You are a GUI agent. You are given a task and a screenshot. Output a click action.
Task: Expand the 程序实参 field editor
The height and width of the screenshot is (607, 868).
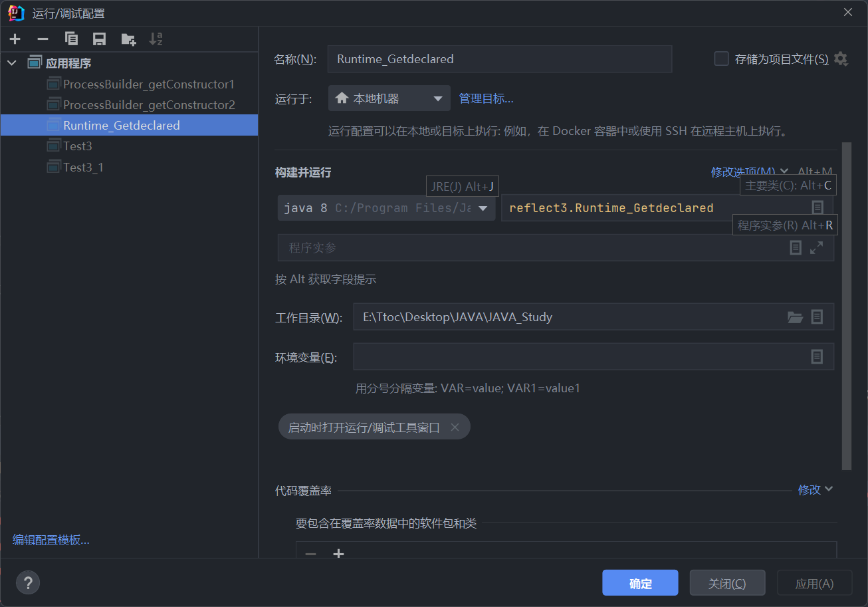[x=817, y=247]
